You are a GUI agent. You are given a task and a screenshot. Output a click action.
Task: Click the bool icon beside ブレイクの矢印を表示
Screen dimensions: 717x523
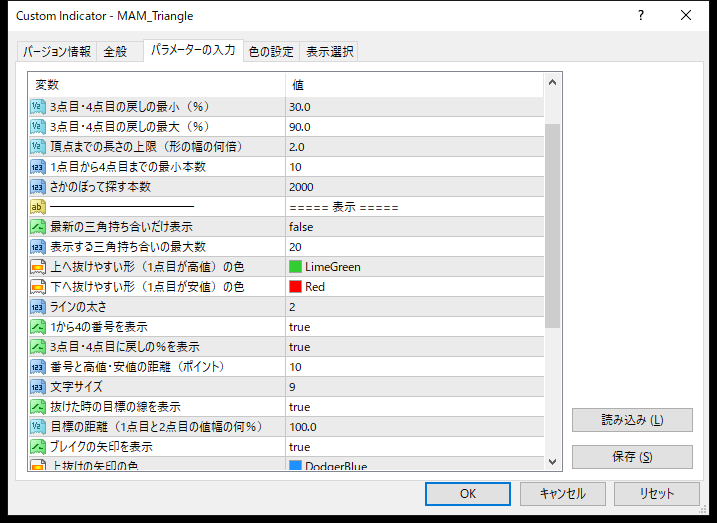coord(38,447)
